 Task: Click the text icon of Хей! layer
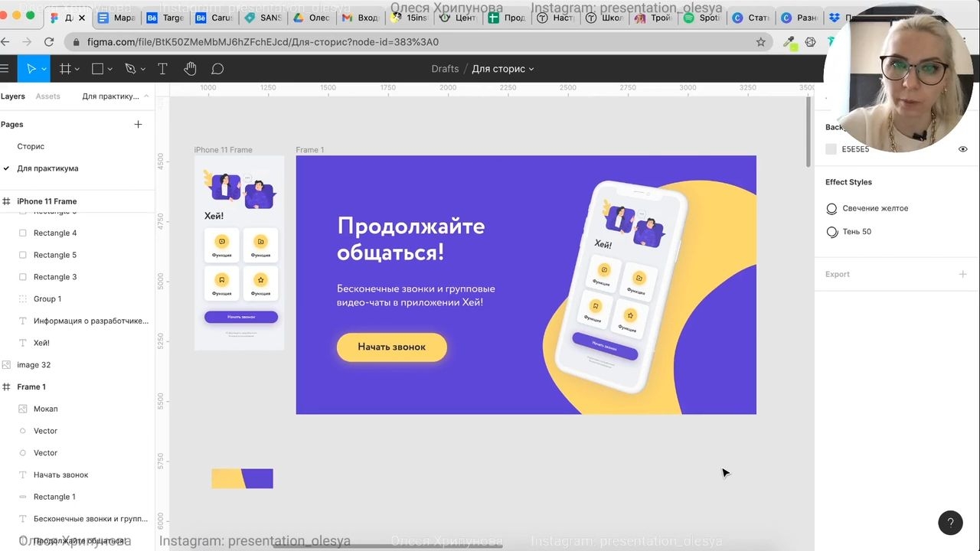22,343
